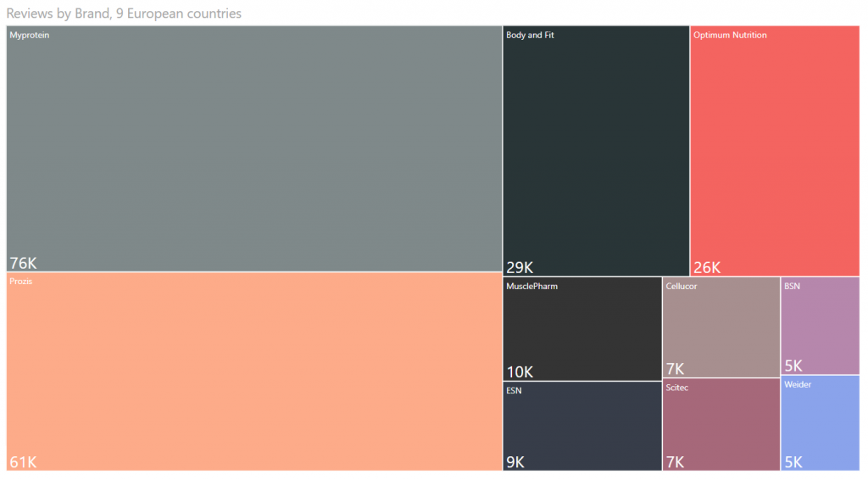Screen dimensions: 868x480
Task: Select the Cellucor treemap tile
Action: pyautogui.click(x=721, y=327)
